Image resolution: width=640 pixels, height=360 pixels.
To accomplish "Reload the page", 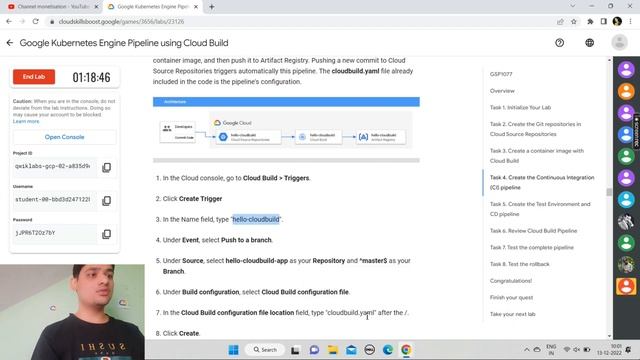I will click(x=36, y=22).
